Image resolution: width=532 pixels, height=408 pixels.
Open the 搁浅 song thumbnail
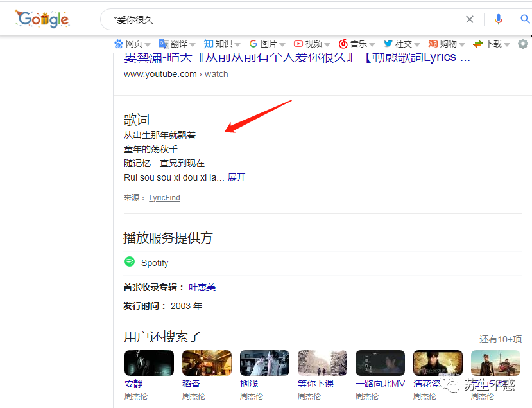coord(264,363)
